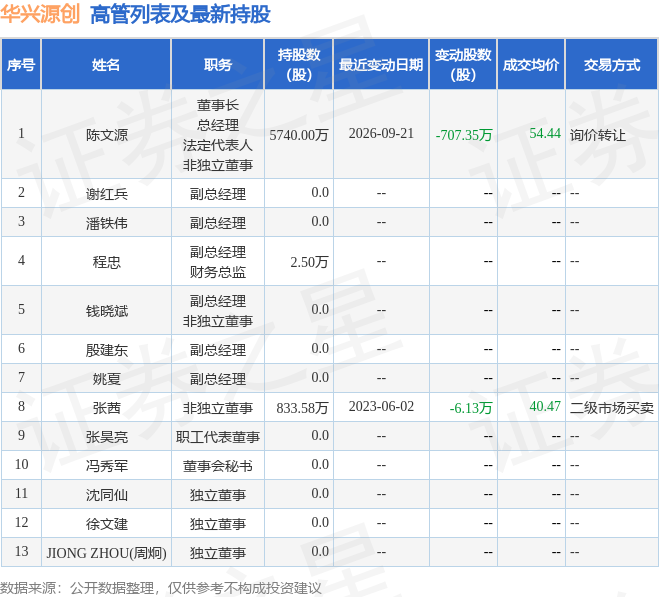659x597 pixels.
Task: Click the JIONG ZHOU(周炯) name cell
Action: [106, 552]
